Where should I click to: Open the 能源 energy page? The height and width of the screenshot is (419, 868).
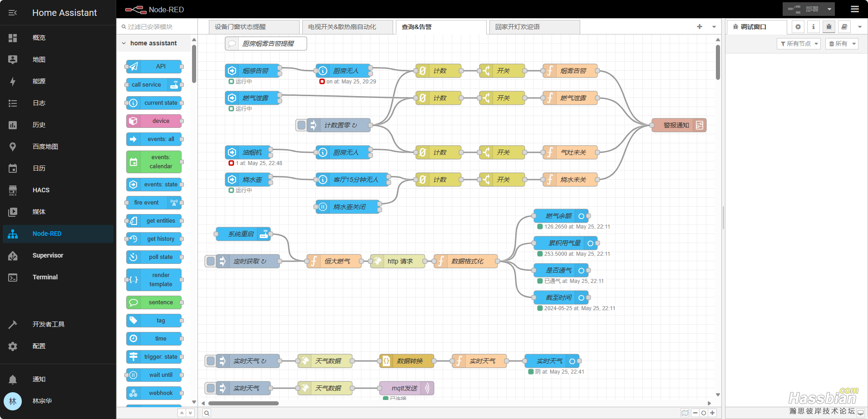(58, 81)
